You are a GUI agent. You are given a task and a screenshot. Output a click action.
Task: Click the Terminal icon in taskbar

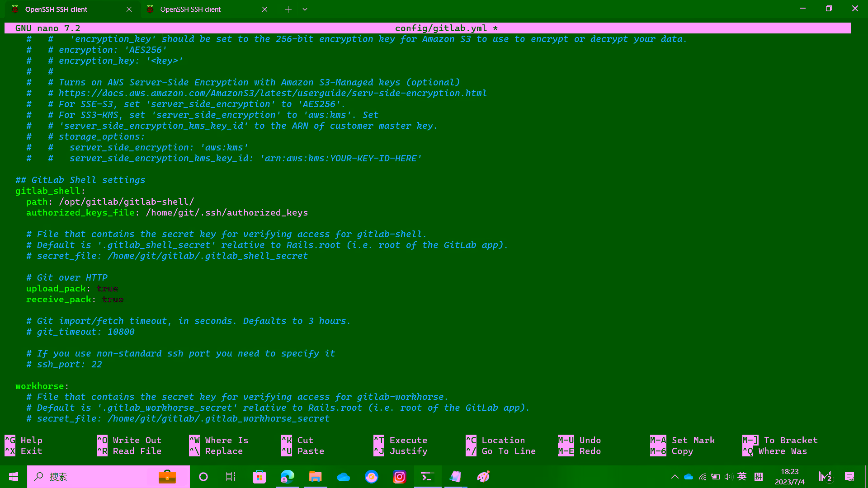(x=427, y=477)
